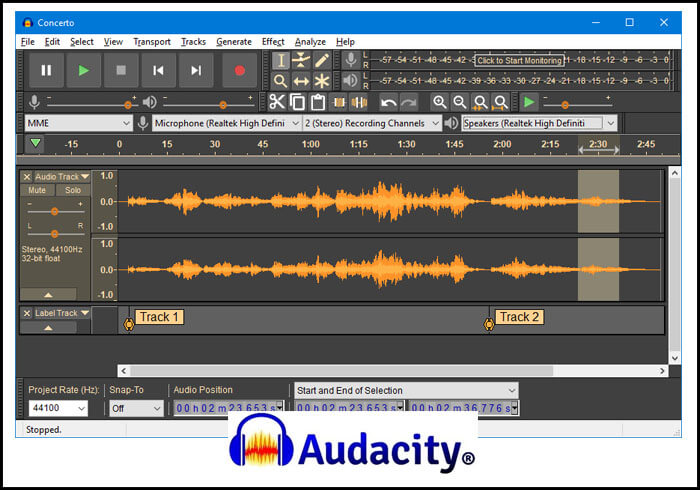Open the Transport menu
Viewport: 700px width, 490px height.
tap(152, 42)
